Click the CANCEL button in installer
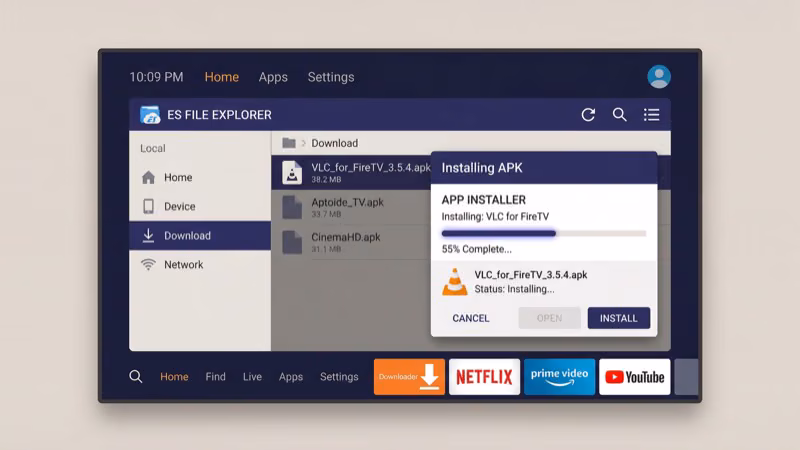The height and width of the screenshot is (450, 800). coord(470,318)
